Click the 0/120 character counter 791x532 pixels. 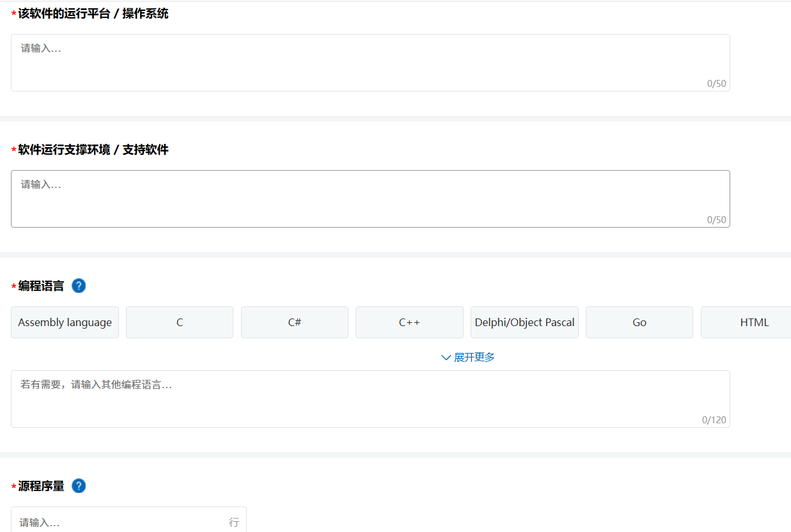(714, 420)
